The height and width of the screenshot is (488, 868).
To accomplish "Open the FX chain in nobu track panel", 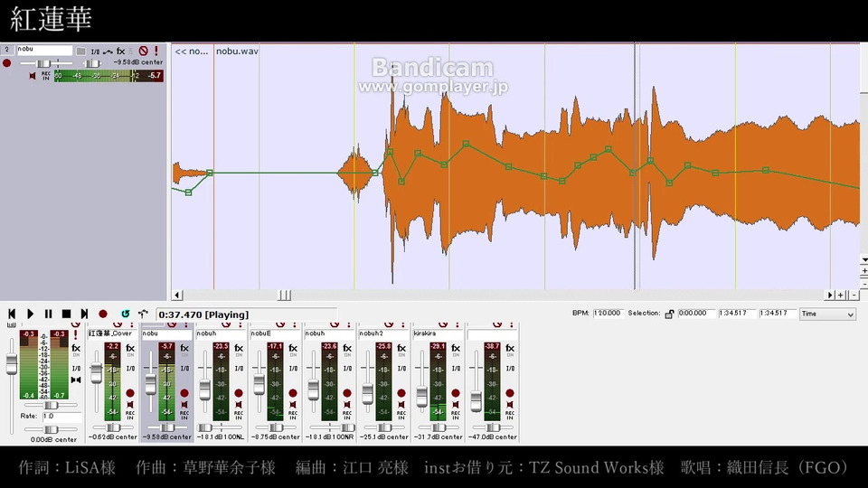I will click(120, 51).
